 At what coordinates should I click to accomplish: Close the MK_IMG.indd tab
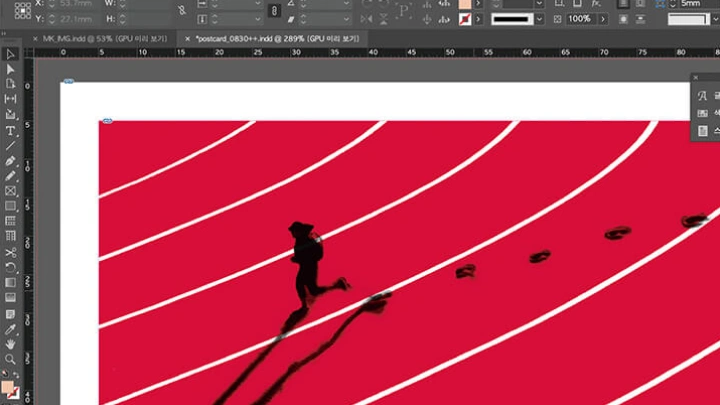coord(36,38)
